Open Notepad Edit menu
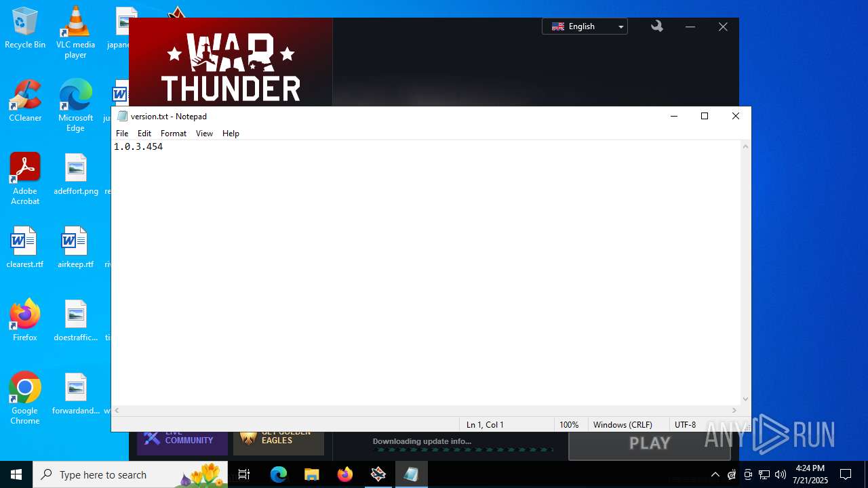 (144, 134)
